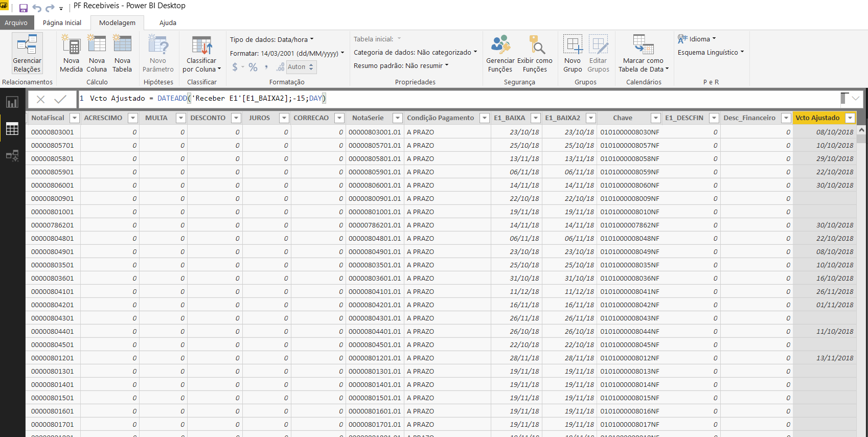Open Quick Access Toolbar customize arrow
Image resolution: width=868 pixels, height=437 pixels.
tap(61, 9)
